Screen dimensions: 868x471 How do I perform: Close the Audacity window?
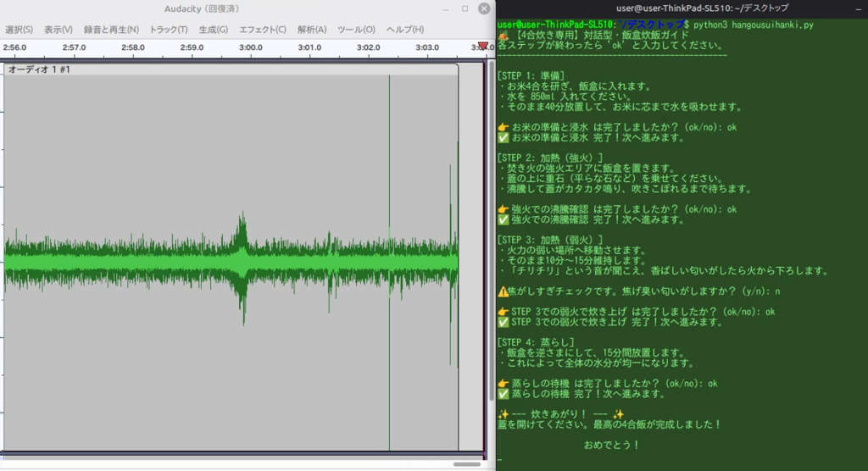tap(484, 8)
